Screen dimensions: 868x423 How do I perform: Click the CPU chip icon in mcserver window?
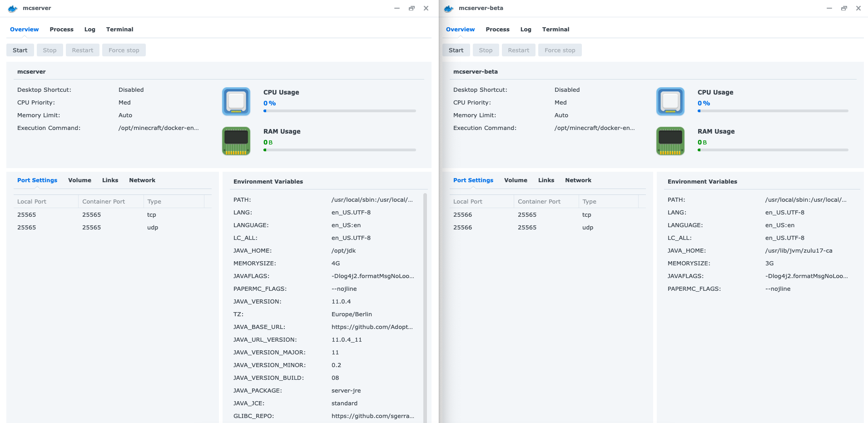click(236, 101)
